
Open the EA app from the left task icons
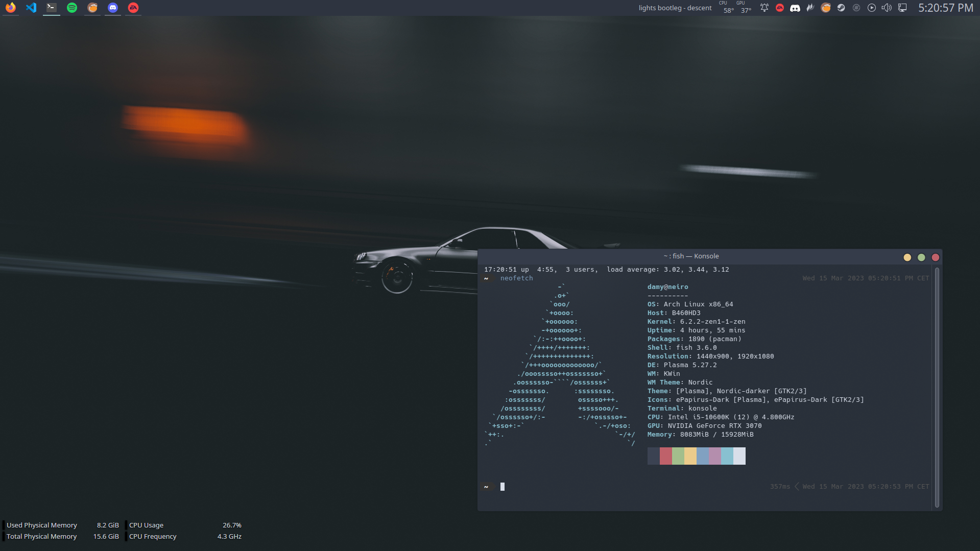tap(133, 8)
